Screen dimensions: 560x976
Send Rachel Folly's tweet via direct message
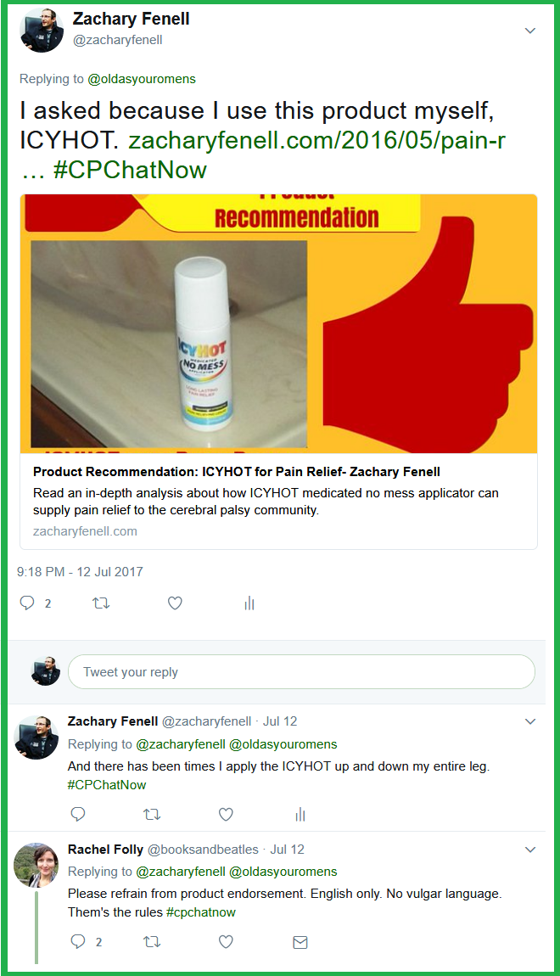pos(300,942)
